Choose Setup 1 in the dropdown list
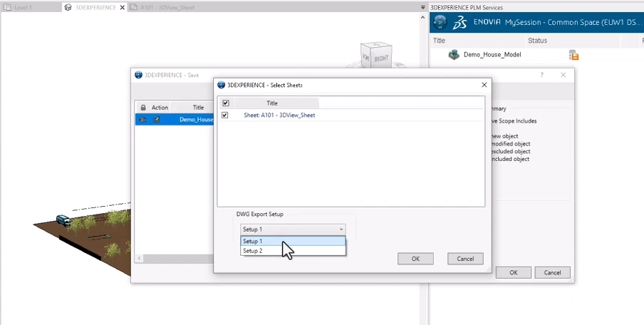644x325 pixels. coord(293,241)
